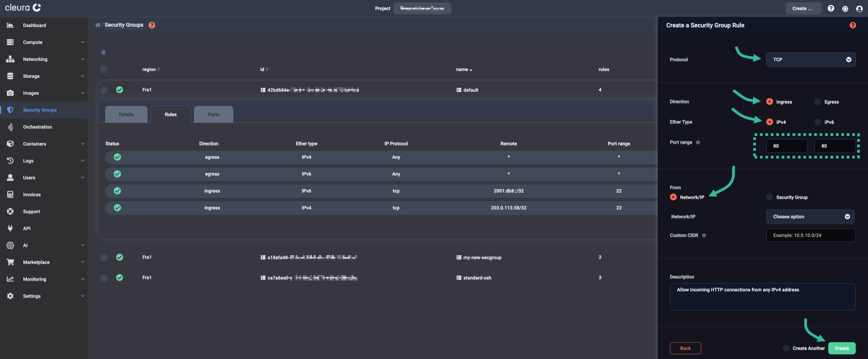Click the Custom CIDR input field

(811, 235)
